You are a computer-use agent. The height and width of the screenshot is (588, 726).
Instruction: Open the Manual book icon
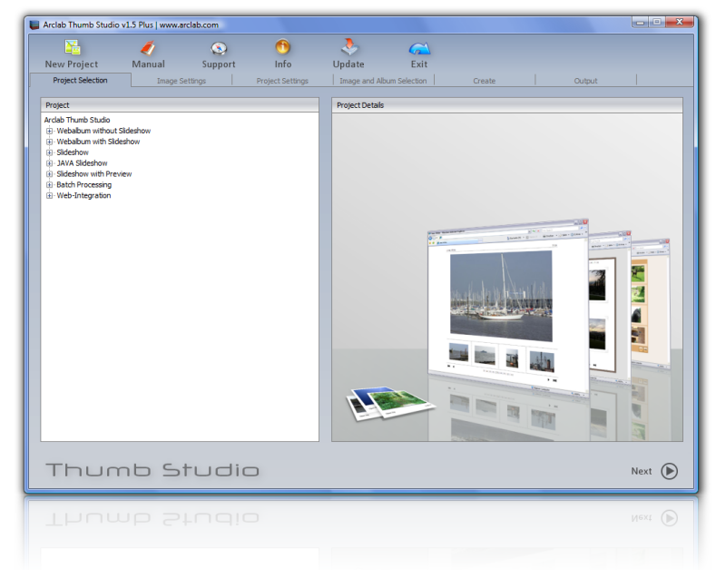coord(148,47)
